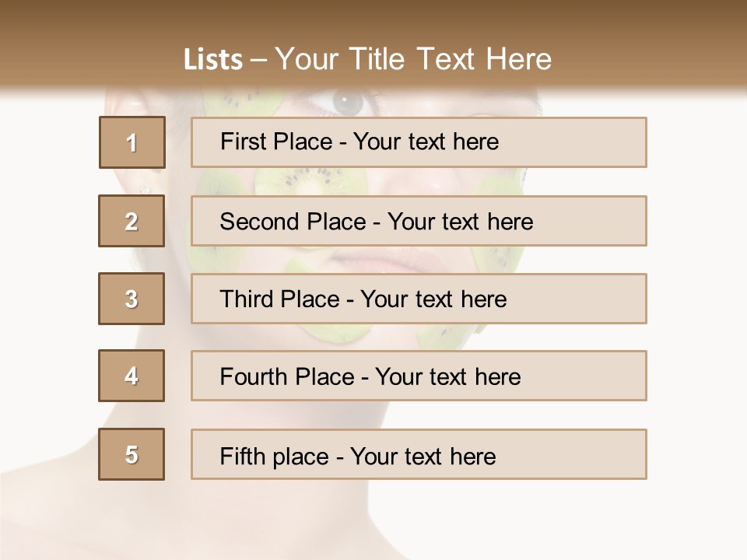Screen dimensions: 747x560
Task: Click the number 3 square
Action: (132, 299)
